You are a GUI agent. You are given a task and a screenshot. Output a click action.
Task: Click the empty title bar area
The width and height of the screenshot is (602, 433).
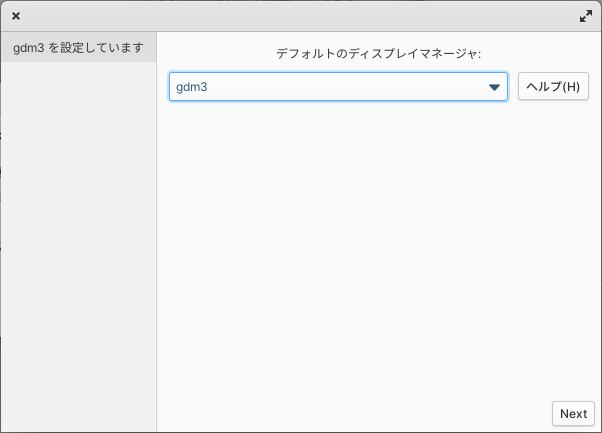click(299, 16)
